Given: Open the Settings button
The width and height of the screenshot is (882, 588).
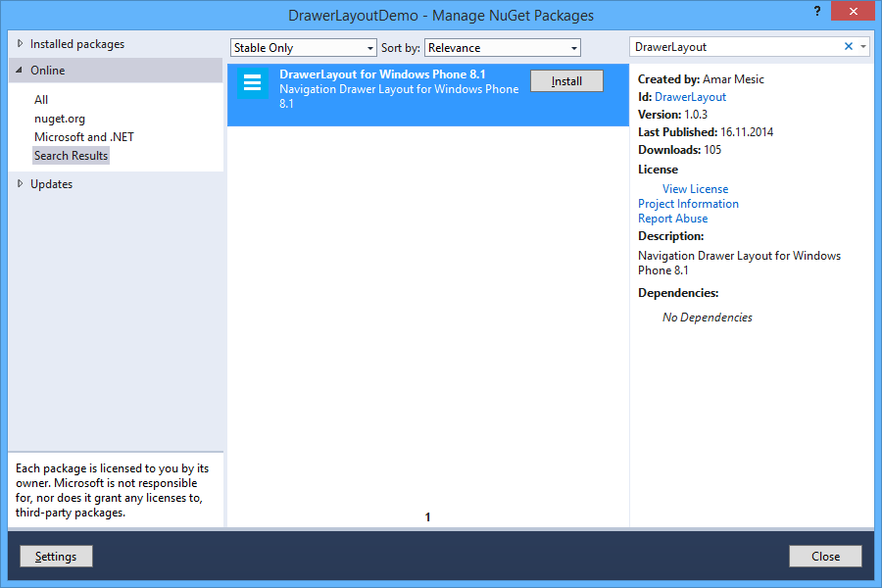Looking at the screenshot, I should [x=56, y=557].
